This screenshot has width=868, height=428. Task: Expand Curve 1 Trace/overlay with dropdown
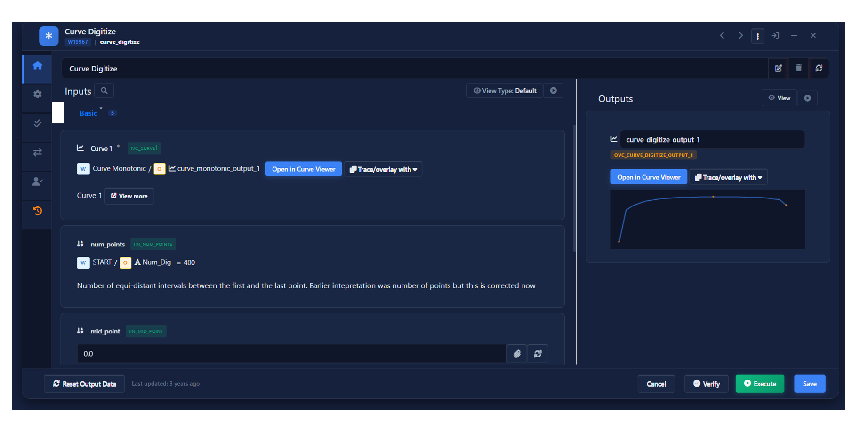(x=383, y=169)
